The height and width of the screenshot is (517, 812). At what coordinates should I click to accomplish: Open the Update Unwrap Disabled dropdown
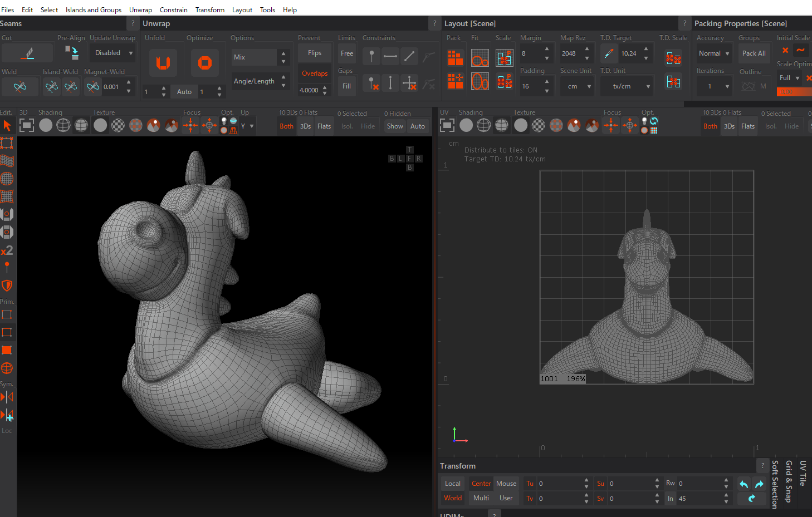(x=113, y=53)
